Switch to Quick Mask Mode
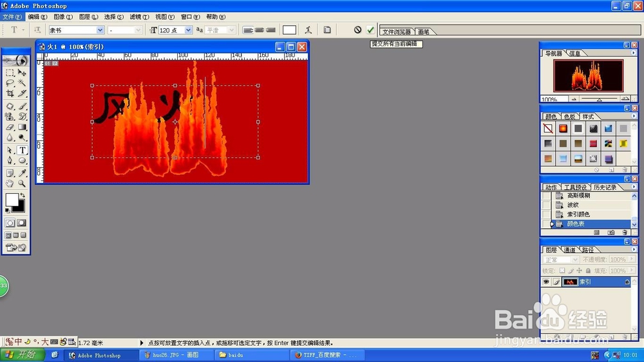Screen dimensions: 644x362 point(22,223)
